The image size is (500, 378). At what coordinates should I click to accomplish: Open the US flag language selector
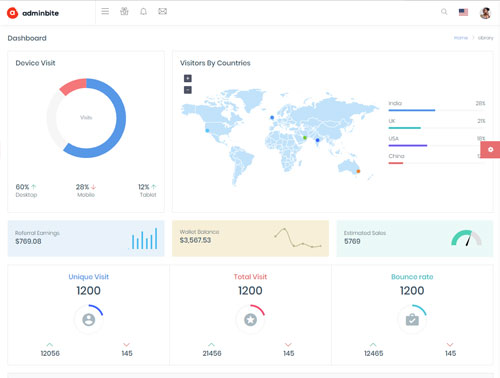463,12
